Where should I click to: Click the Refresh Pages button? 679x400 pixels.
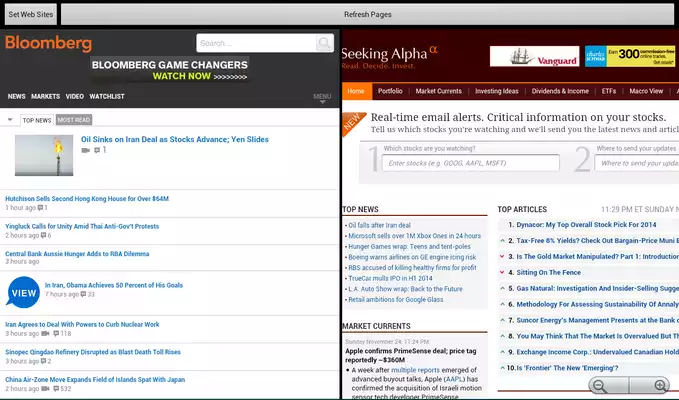coord(368,14)
